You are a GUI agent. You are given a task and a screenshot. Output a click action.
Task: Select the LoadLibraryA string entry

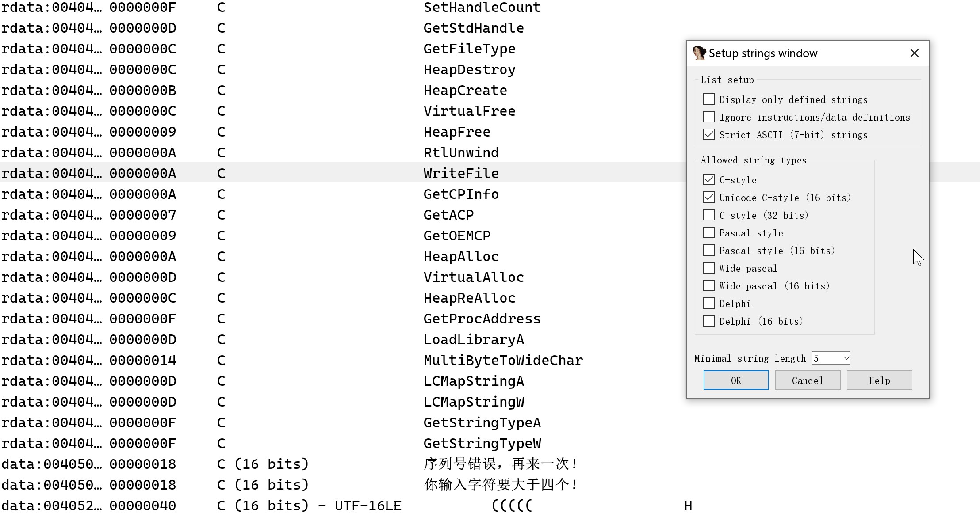click(473, 340)
